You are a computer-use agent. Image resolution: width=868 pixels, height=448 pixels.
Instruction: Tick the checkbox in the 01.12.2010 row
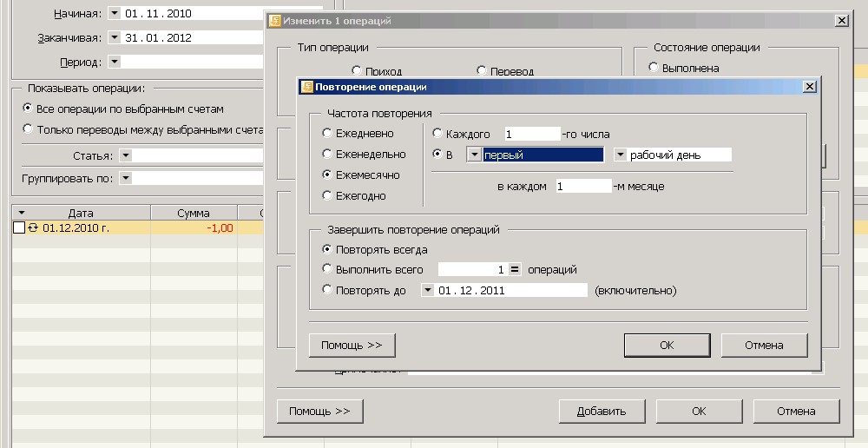pyautogui.click(x=20, y=227)
